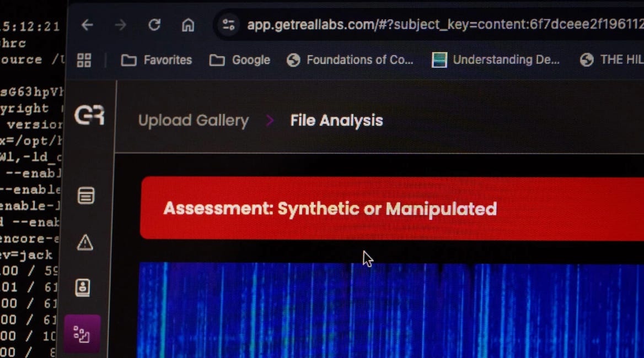Screen dimensions: 644x358
Task: Go to Upload Gallery breadcrumb
Action: [194, 121]
